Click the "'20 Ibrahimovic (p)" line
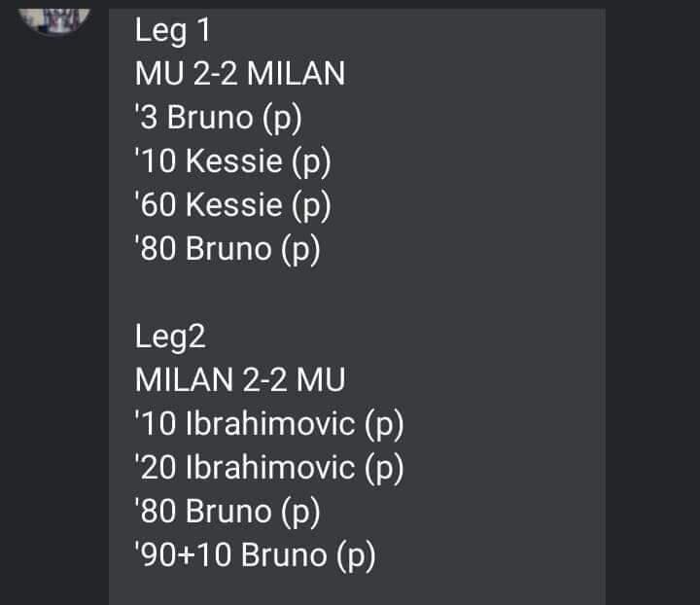Screen dimensions: 700x605 point(269,468)
